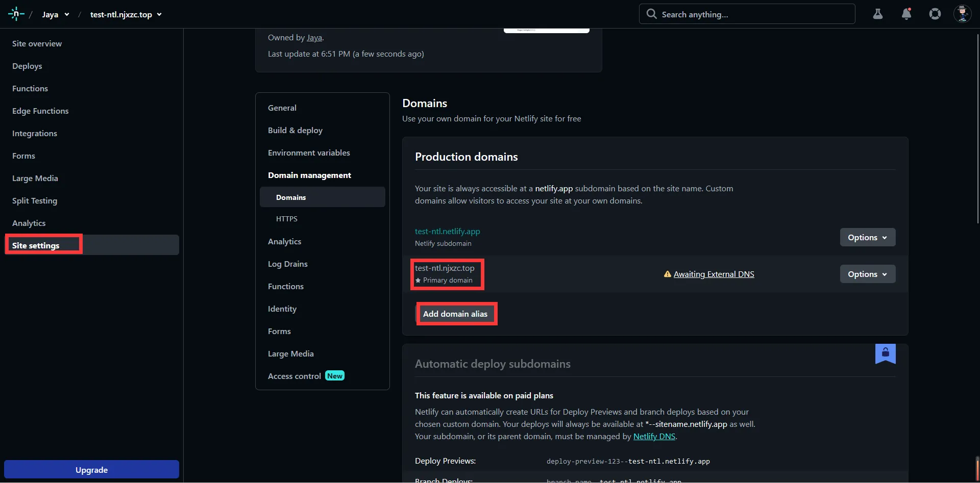Focus the Search anything field
980x483 pixels.
[x=747, y=14]
